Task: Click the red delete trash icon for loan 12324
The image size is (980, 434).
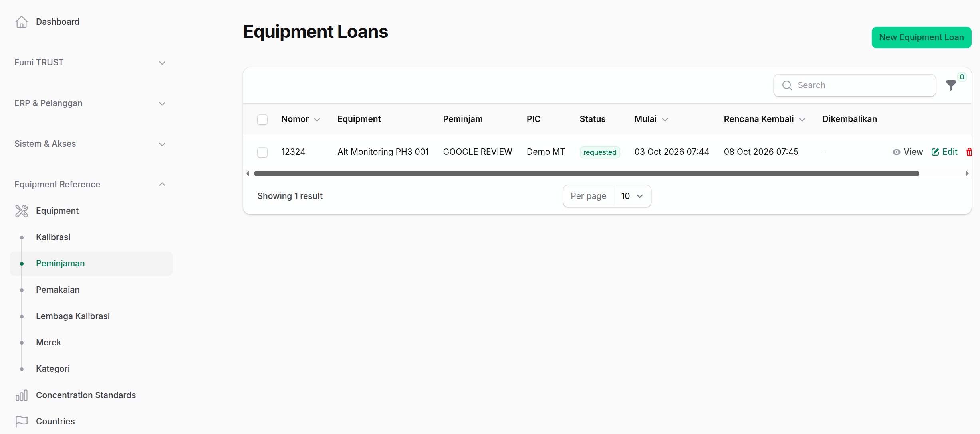Action: click(969, 152)
